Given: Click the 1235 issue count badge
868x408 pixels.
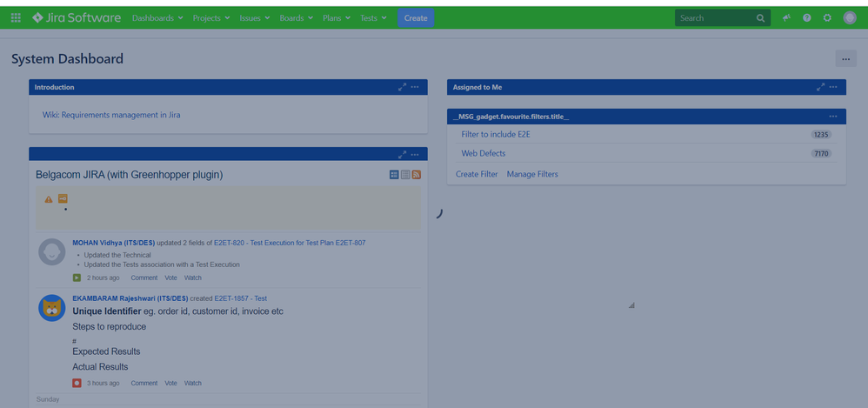Looking at the screenshot, I should point(821,135).
